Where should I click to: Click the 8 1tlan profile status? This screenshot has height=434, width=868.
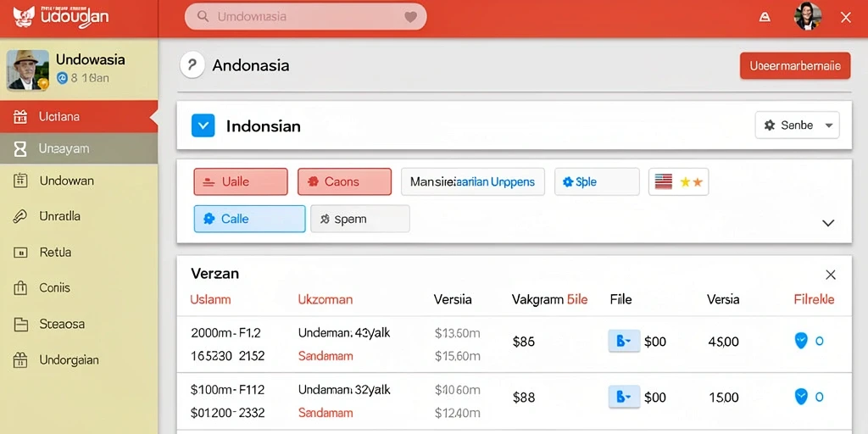coord(83,79)
